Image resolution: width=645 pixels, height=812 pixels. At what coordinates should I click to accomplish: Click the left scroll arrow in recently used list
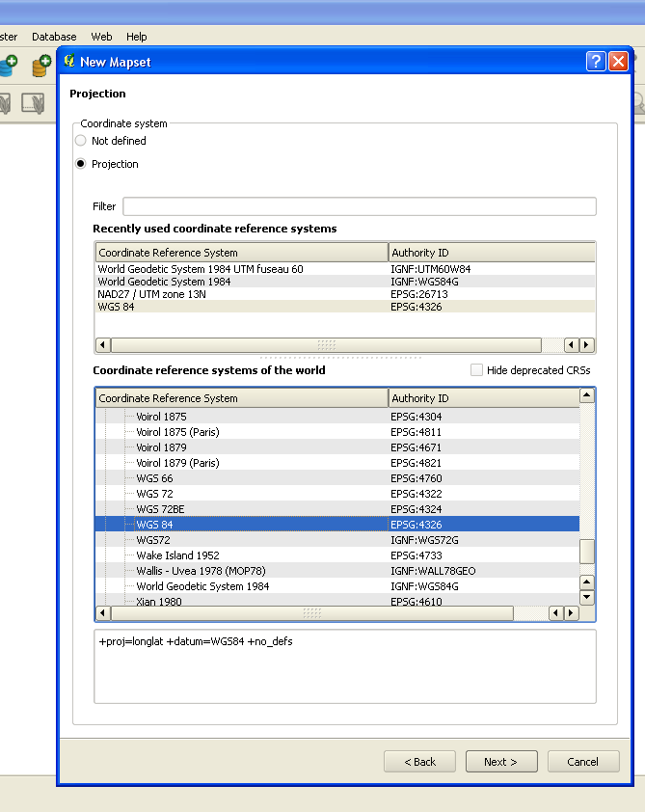pos(102,345)
